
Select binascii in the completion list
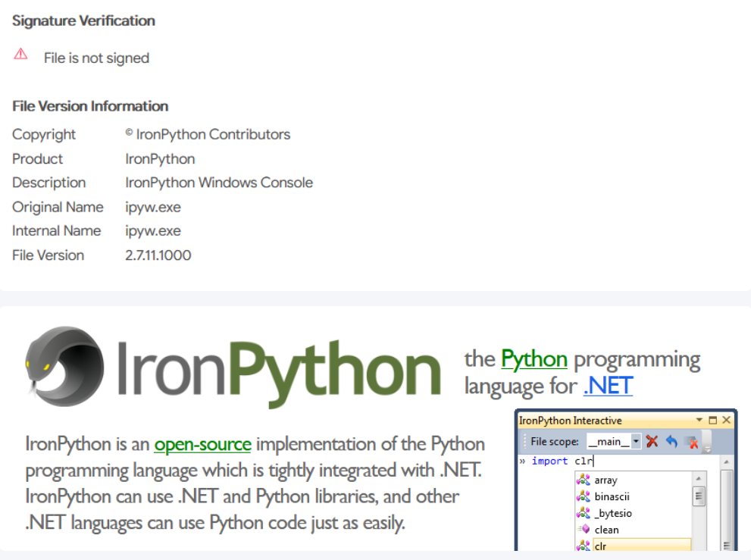pos(612,496)
